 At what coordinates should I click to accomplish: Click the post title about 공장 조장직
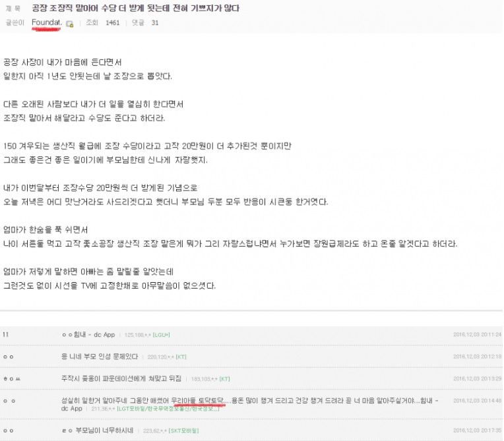135,8
